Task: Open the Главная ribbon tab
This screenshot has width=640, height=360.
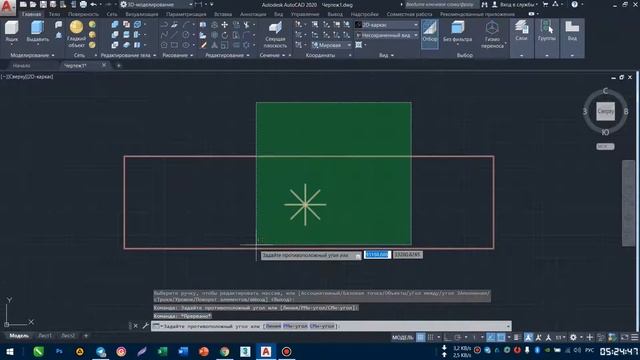Action: click(32, 14)
